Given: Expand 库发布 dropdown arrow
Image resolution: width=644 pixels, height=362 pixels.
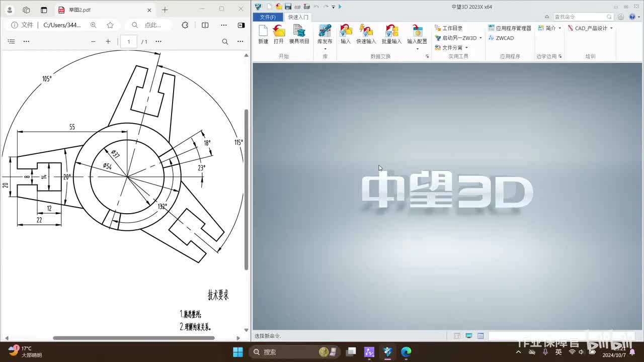Looking at the screenshot, I should click(325, 49).
